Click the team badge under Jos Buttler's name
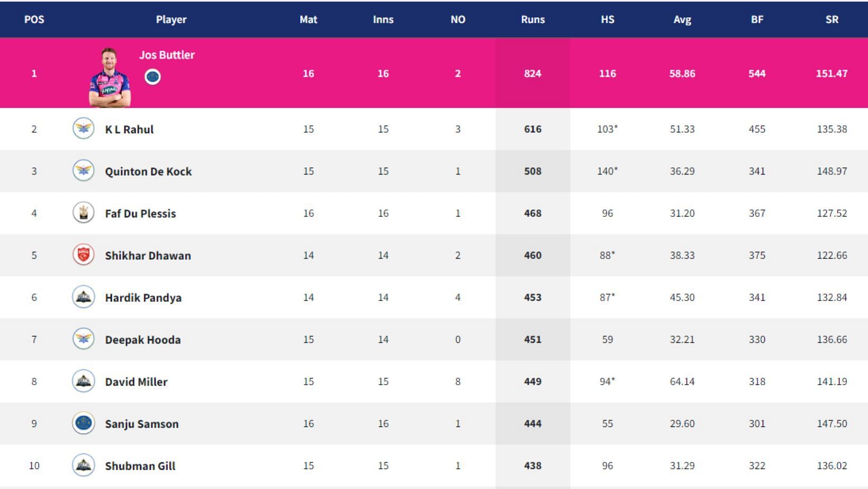The image size is (868, 489). 152,77
